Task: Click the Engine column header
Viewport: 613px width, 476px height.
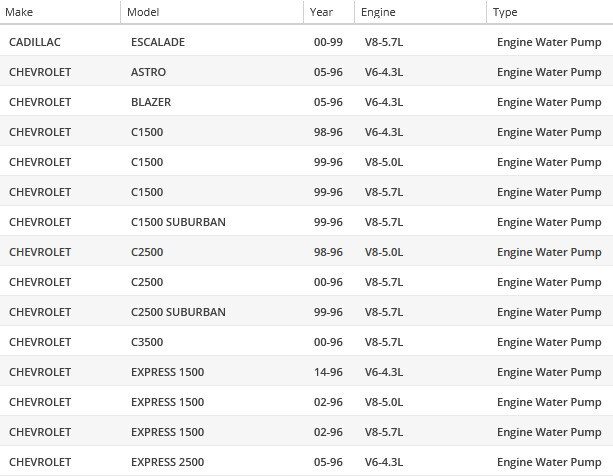Action: pos(378,12)
